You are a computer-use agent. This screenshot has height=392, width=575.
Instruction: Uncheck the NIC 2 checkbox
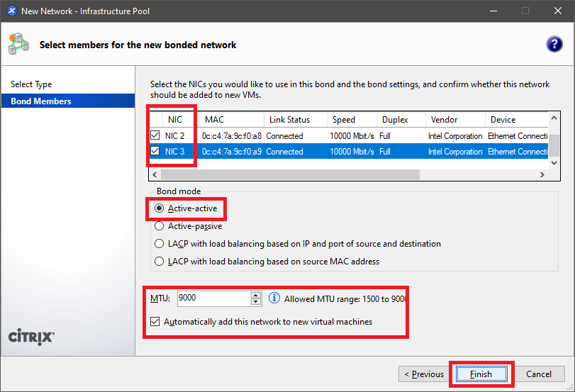155,135
